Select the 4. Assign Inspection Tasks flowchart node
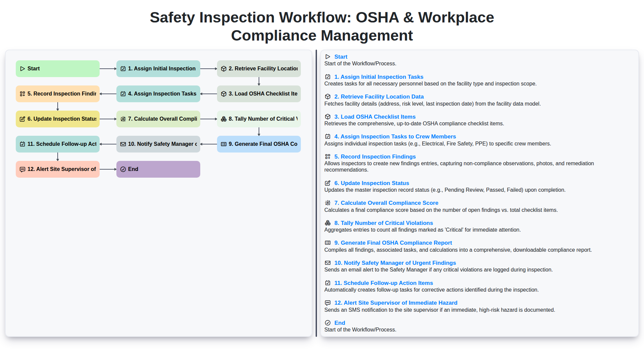Viewport: 644px width, 362px height. [158, 94]
